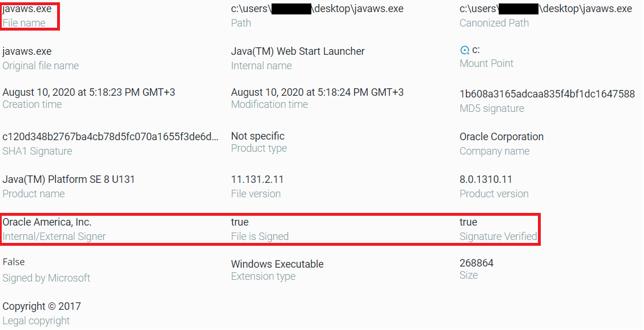
Task: Select Java(TM) Platform SE 8 U131 text
Action: 69,179
